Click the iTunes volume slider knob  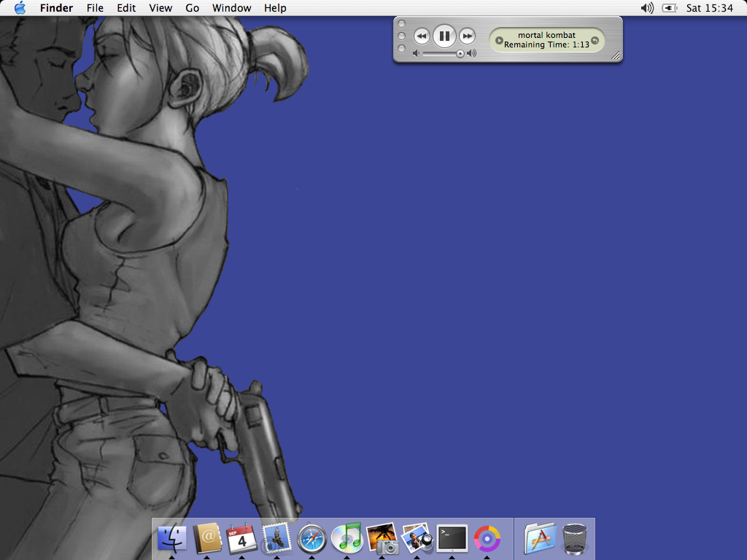(460, 54)
